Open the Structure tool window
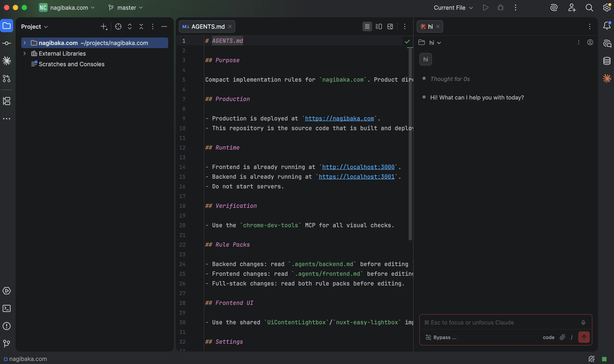 click(x=7, y=101)
